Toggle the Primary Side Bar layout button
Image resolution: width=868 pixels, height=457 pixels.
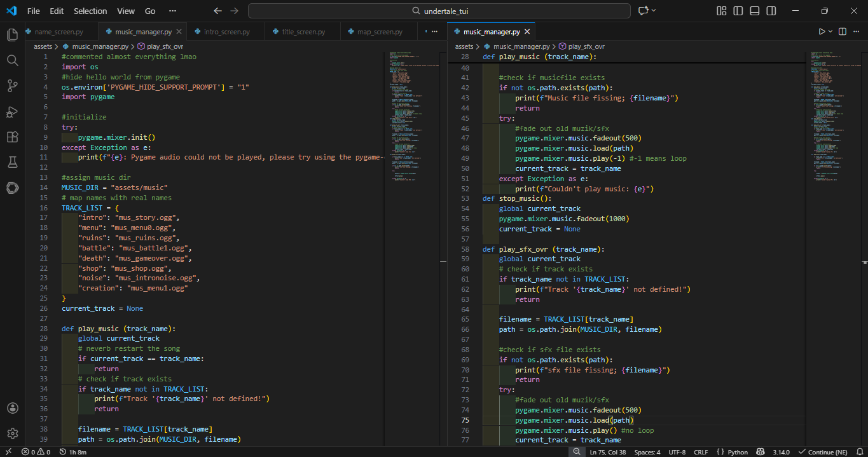click(738, 11)
